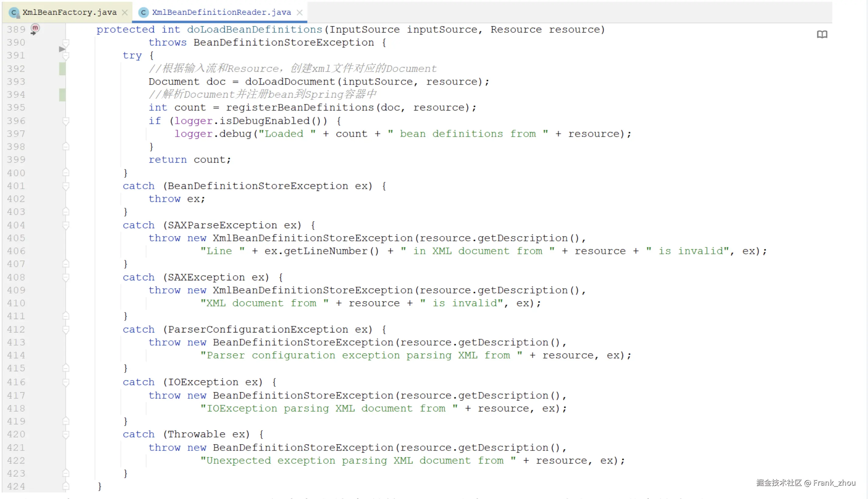This screenshot has width=868, height=499.
Task: Click the "throw ex;" statement
Action: point(177,199)
